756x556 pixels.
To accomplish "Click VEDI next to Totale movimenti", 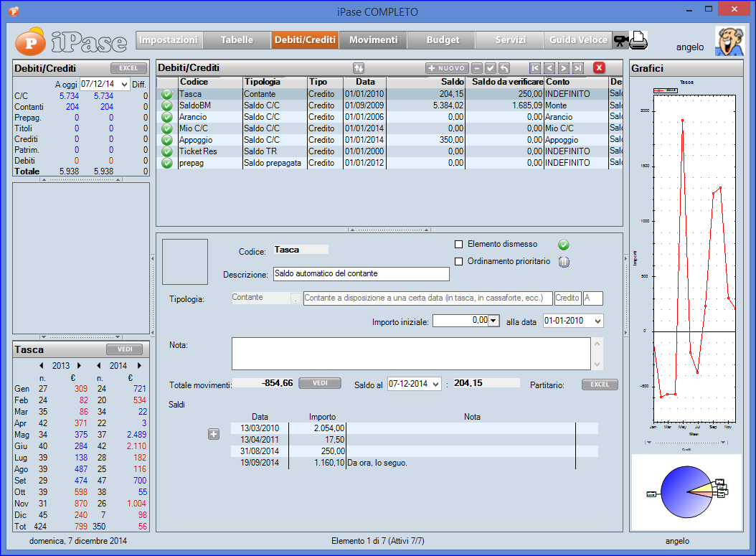I will click(319, 384).
